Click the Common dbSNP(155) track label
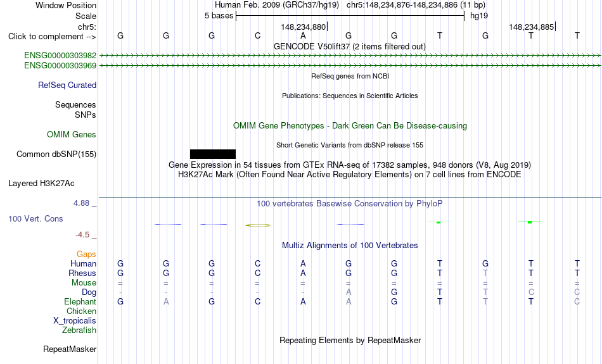602x364 pixels. pos(56,154)
